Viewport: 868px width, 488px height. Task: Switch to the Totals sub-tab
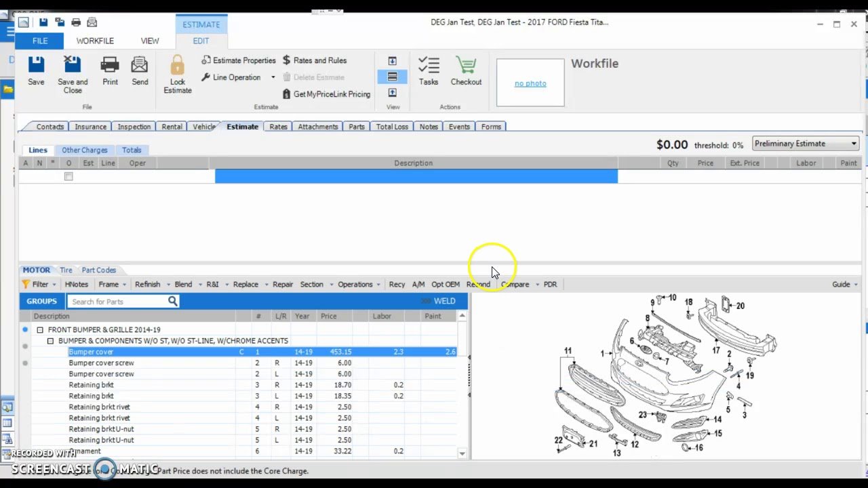pos(132,150)
